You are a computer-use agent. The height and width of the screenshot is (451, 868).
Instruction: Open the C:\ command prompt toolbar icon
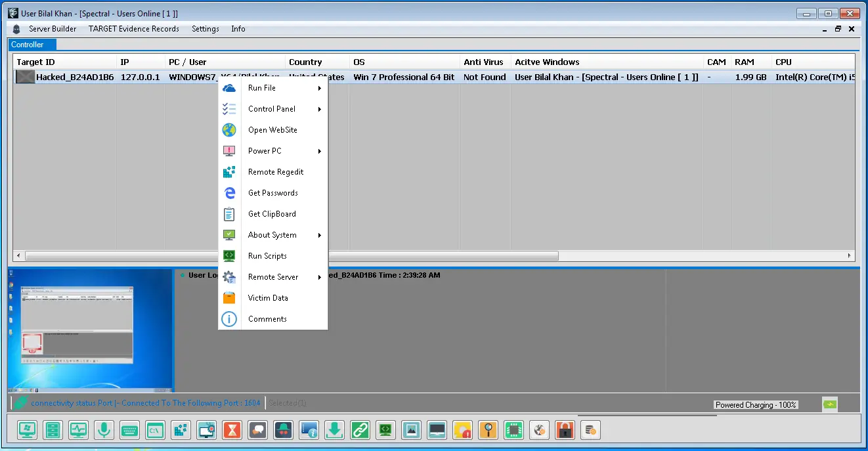(x=155, y=430)
